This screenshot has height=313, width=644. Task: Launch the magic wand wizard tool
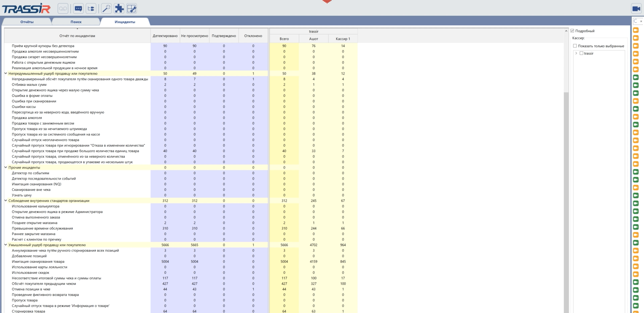[x=106, y=8]
